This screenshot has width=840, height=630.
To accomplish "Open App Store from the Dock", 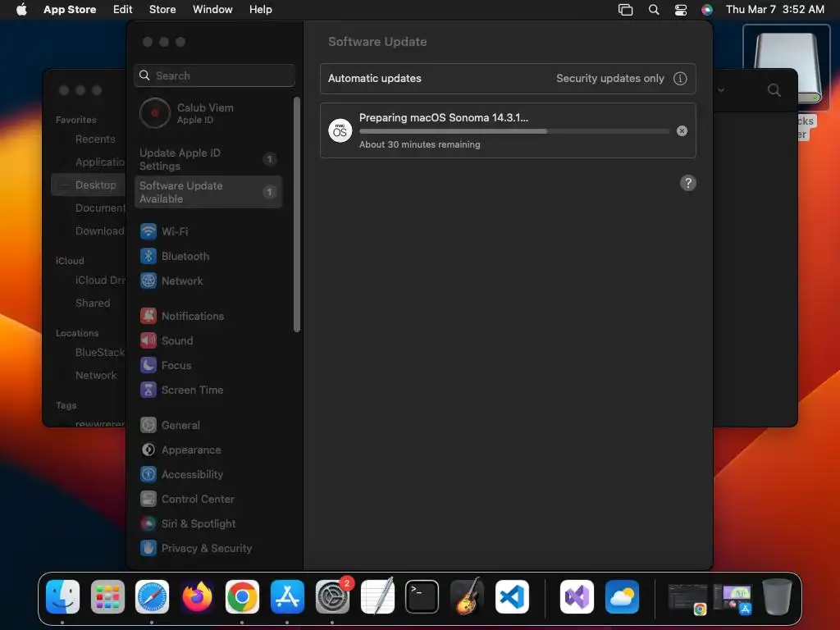I will pos(287,597).
